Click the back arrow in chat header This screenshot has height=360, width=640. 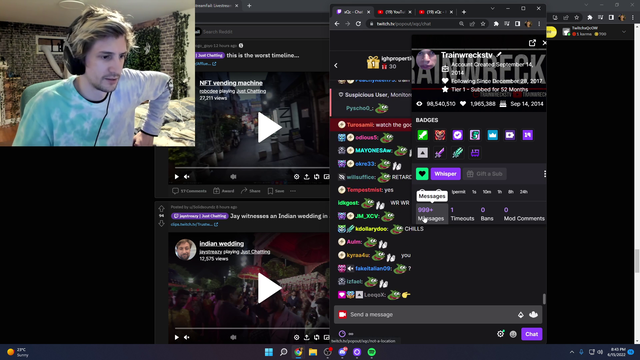336,65
